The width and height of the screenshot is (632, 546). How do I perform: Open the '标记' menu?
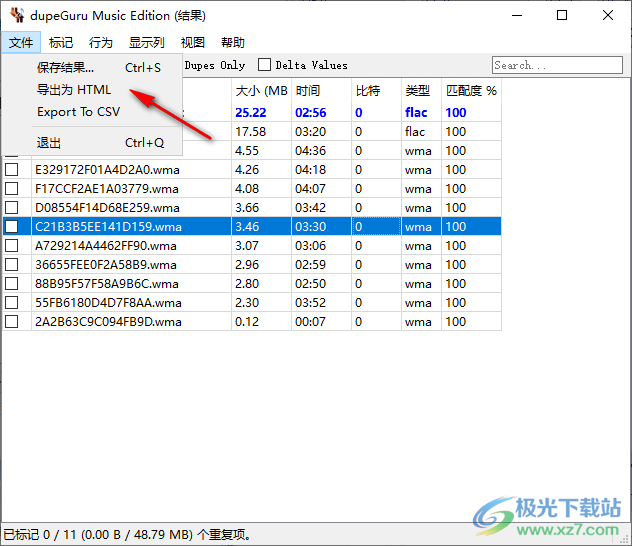point(61,42)
